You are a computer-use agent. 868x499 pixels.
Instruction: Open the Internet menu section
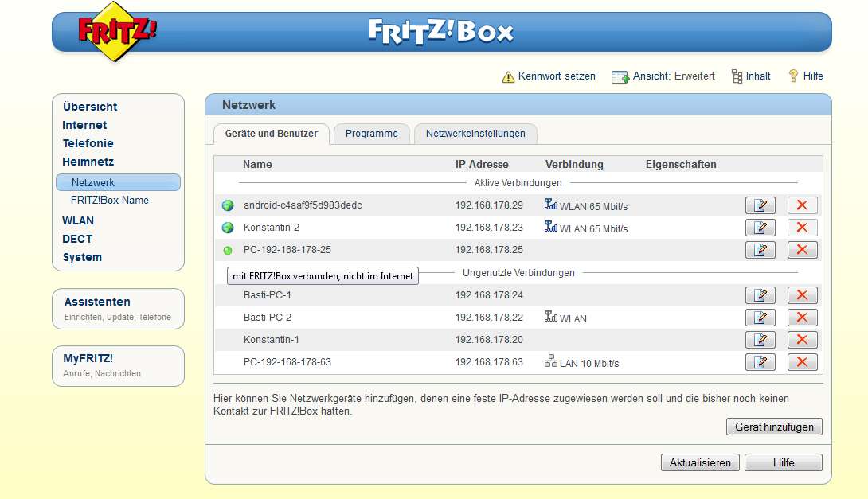pos(84,125)
